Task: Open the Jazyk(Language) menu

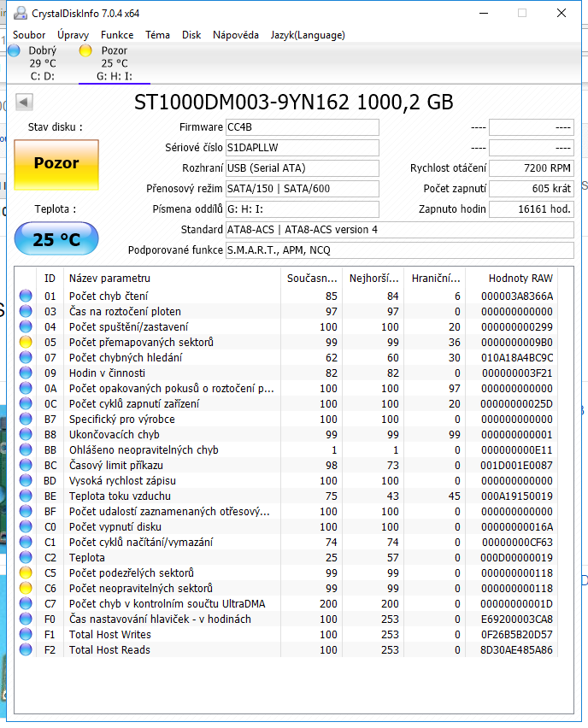Action: point(308,35)
